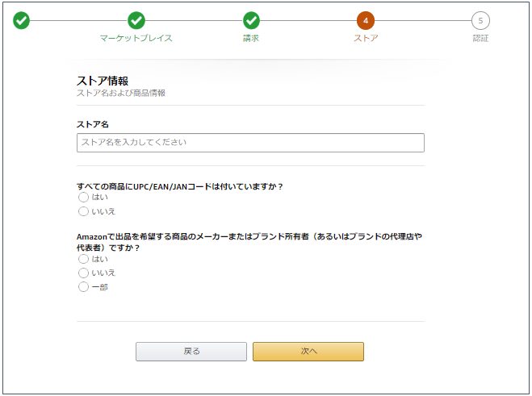Screen dimensions: 532x396
Task: Click the 次へ button
Action: click(308, 352)
